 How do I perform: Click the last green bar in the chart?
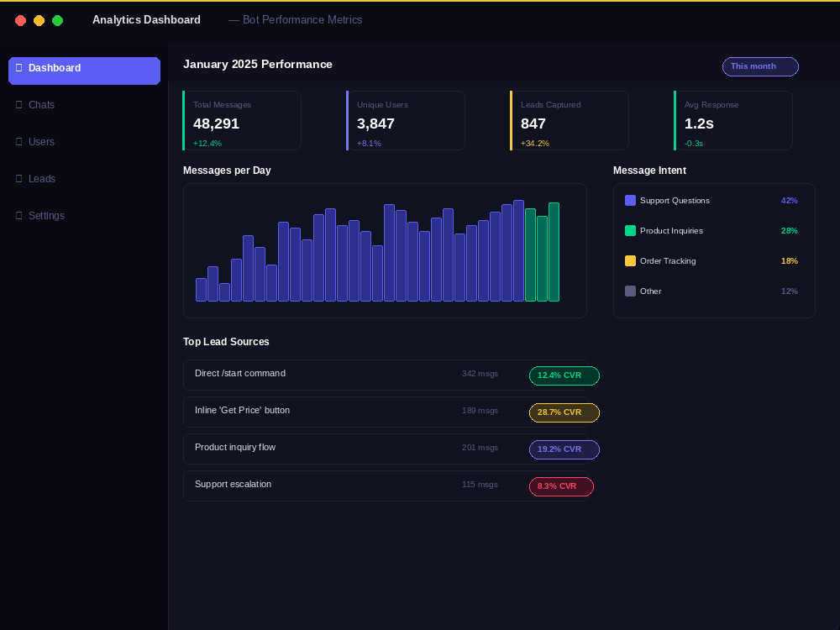[554, 252]
